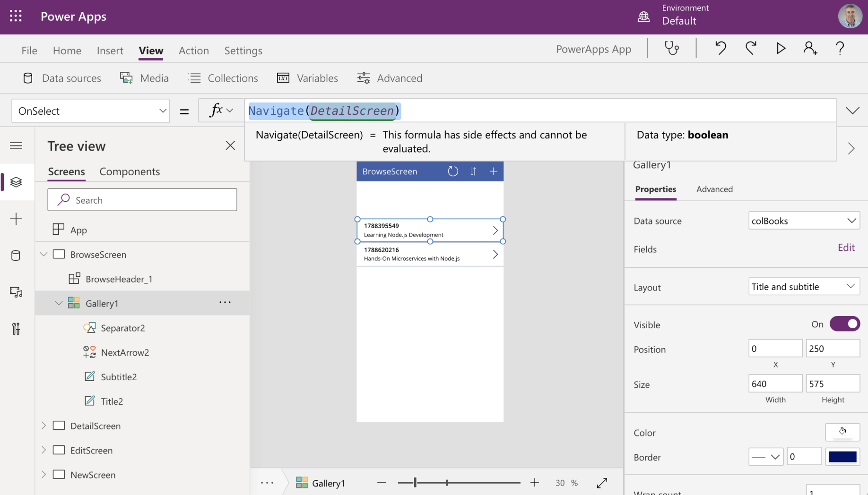This screenshot has width=868, height=495.
Task: Toggle the Visible switch off
Action: pos(844,324)
